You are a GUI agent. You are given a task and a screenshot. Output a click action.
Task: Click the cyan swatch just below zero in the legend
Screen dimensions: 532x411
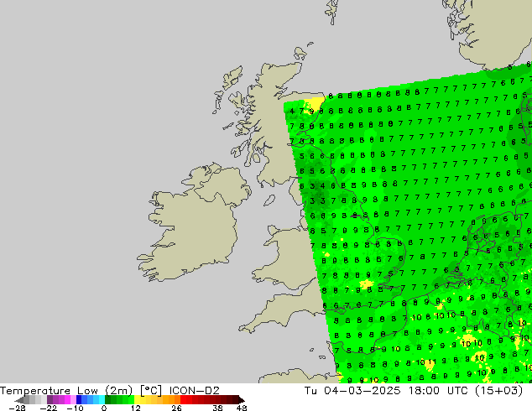(102, 400)
